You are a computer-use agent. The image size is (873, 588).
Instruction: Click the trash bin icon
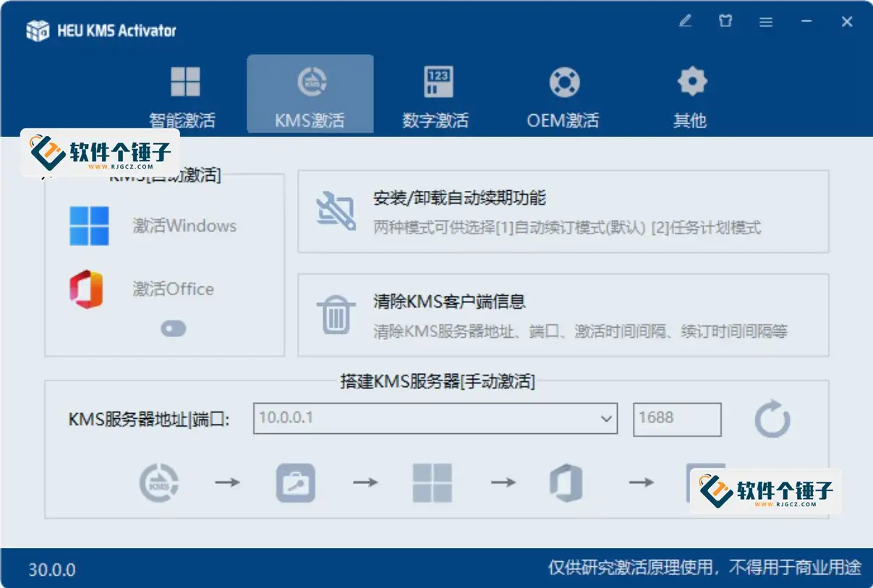point(336,315)
